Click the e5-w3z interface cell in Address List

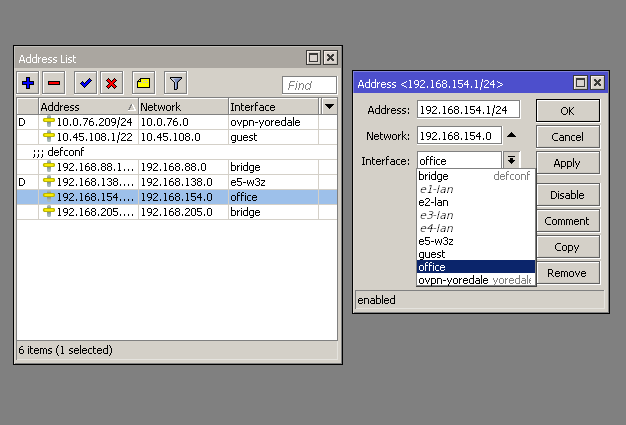point(273,182)
